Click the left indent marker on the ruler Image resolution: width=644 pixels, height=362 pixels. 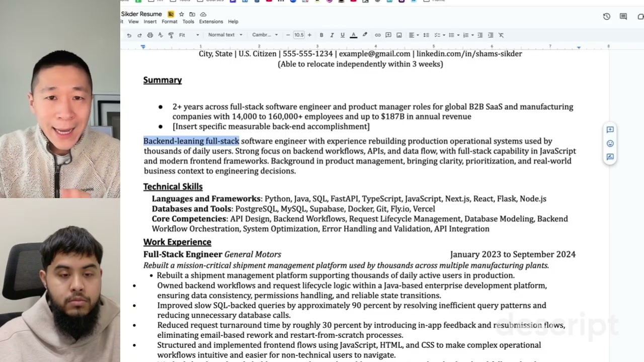coord(143,47)
